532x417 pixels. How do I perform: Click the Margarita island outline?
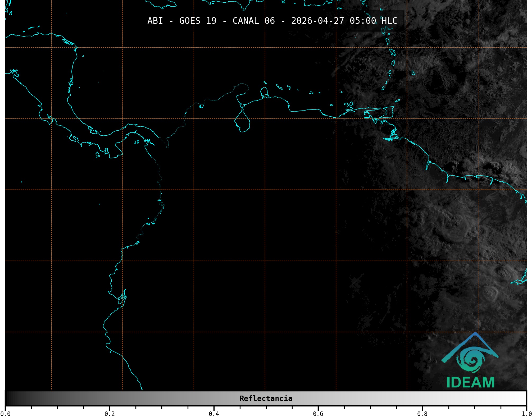(349, 104)
